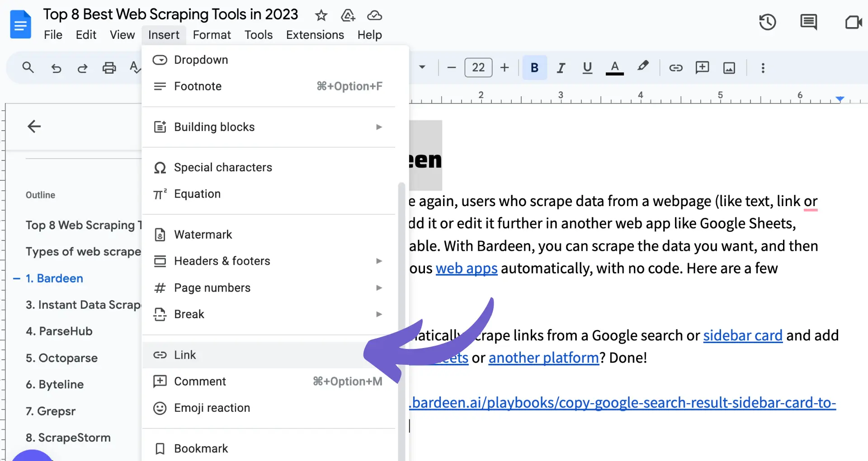Jump to '3. Instant Data Scrap' heading
The height and width of the screenshot is (461, 868).
(83, 305)
